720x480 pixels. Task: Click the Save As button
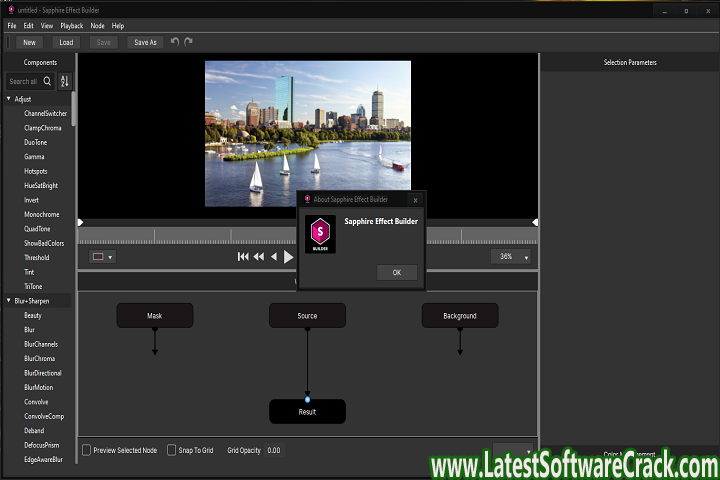145,42
